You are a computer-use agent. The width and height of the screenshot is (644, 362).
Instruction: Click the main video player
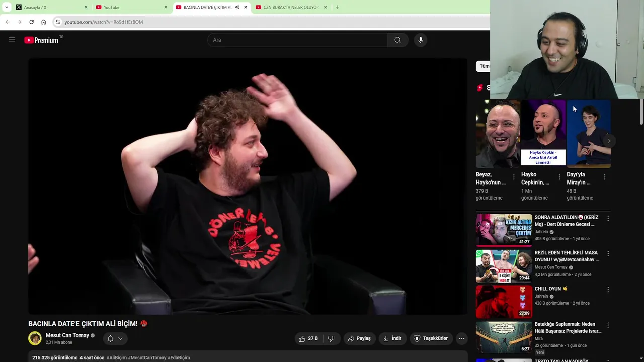(248, 187)
